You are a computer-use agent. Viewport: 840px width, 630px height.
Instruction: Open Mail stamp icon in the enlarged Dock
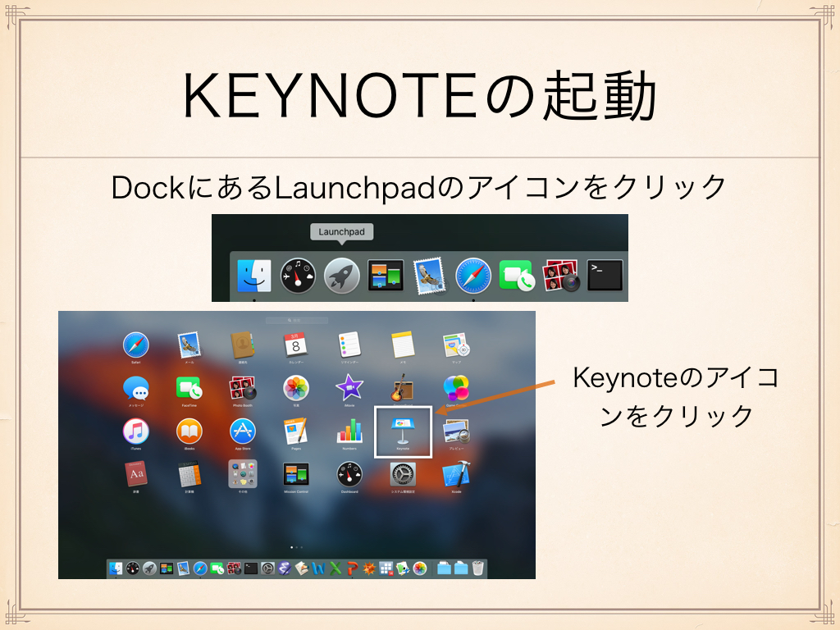[x=429, y=276]
